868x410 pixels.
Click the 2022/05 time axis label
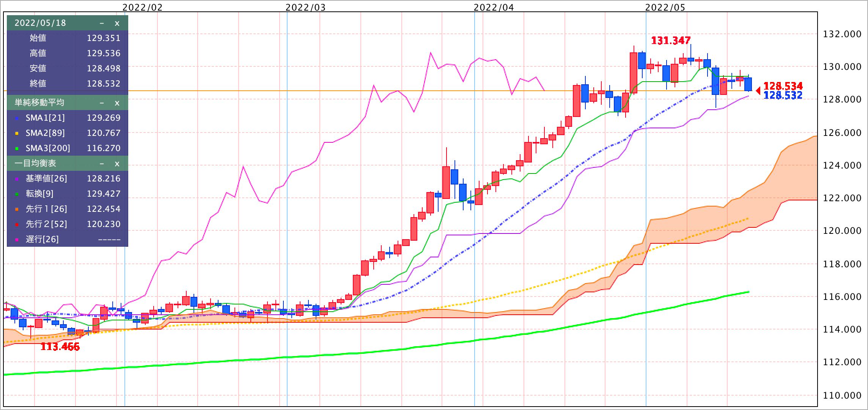click(665, 8)
